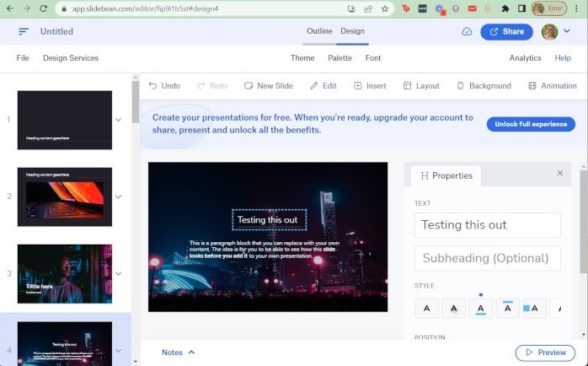Add a New Slide
588x366 pixels.
click(269, 85)
